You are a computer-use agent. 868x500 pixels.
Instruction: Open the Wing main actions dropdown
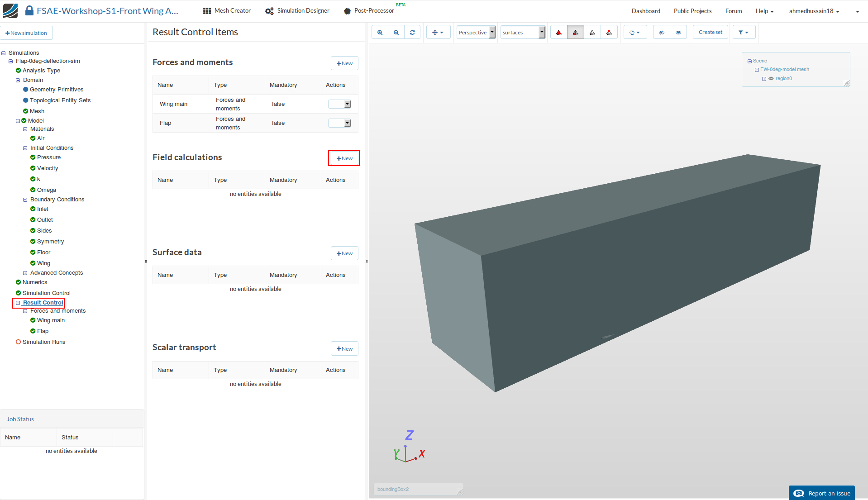(339, 104)
